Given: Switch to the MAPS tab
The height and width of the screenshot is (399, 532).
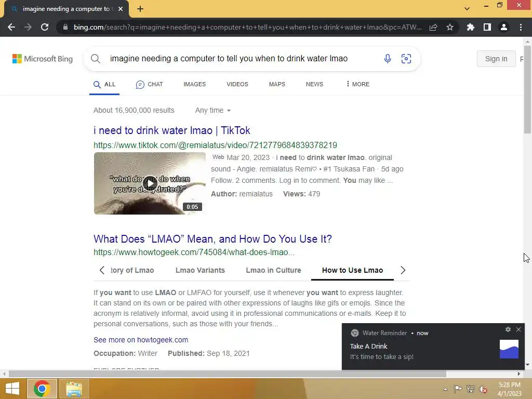Looking at the screenshot, I should point(277,84).
